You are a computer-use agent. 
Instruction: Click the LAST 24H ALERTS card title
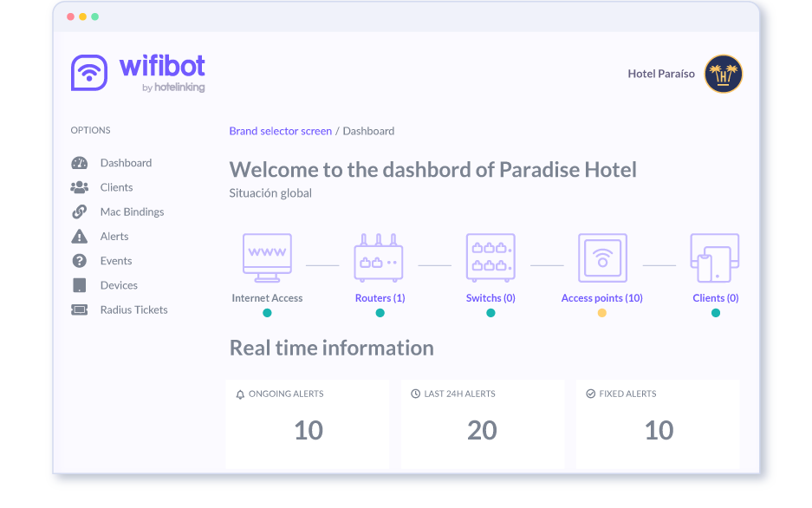[x=460, y=394]
